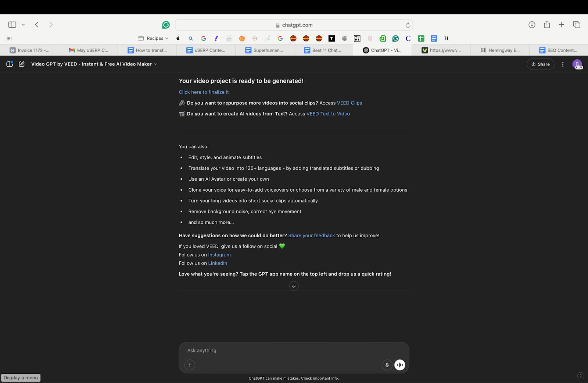
Task: Click the Share button
Action: 541,64
